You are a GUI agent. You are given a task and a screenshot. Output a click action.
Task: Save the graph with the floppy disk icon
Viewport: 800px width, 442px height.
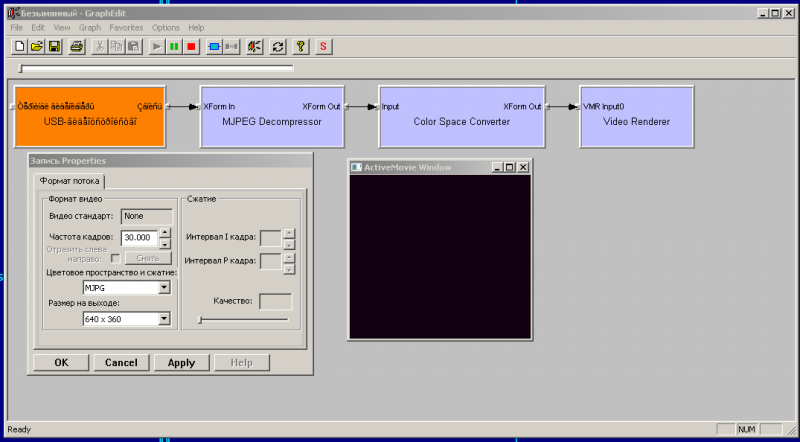pos(54,47)
